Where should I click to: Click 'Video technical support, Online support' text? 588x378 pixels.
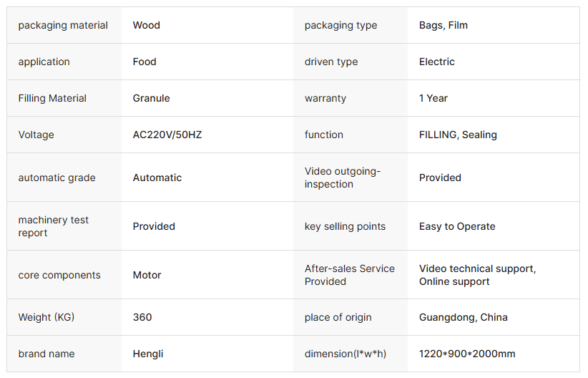pos(477,275)
